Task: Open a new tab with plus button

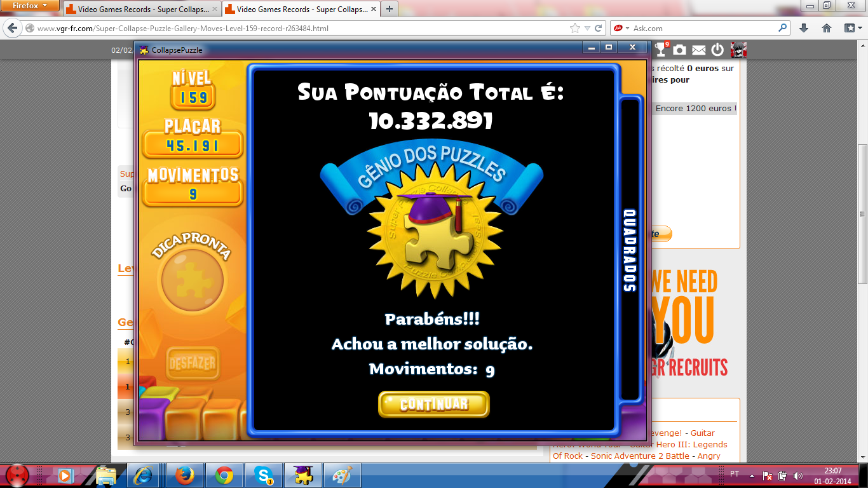Action: 389,9
